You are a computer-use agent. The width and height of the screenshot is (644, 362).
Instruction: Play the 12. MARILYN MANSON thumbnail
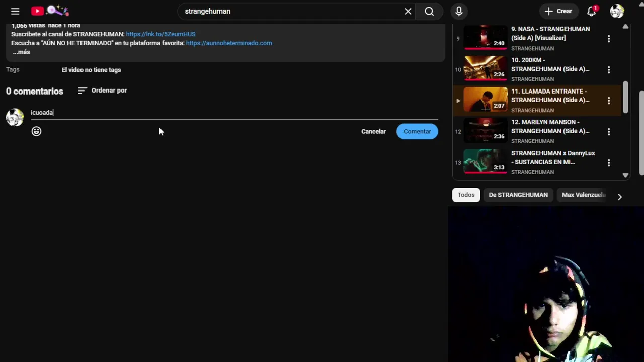tap(486, 130)
